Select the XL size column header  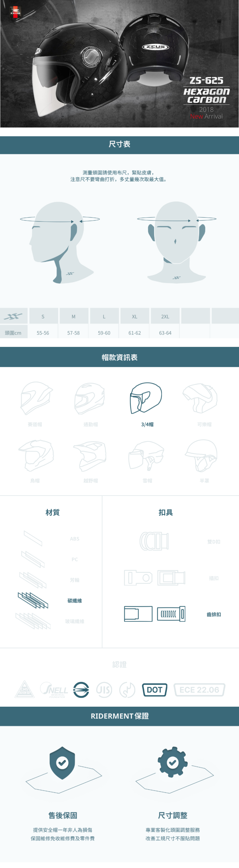coord(134,316)
